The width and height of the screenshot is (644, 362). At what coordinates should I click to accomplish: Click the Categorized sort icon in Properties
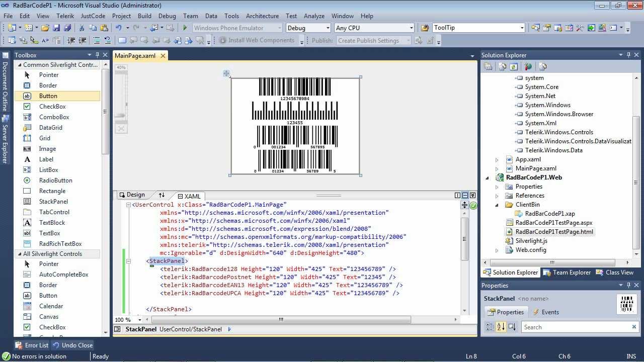pyautogui.click(x=490, y=327)
